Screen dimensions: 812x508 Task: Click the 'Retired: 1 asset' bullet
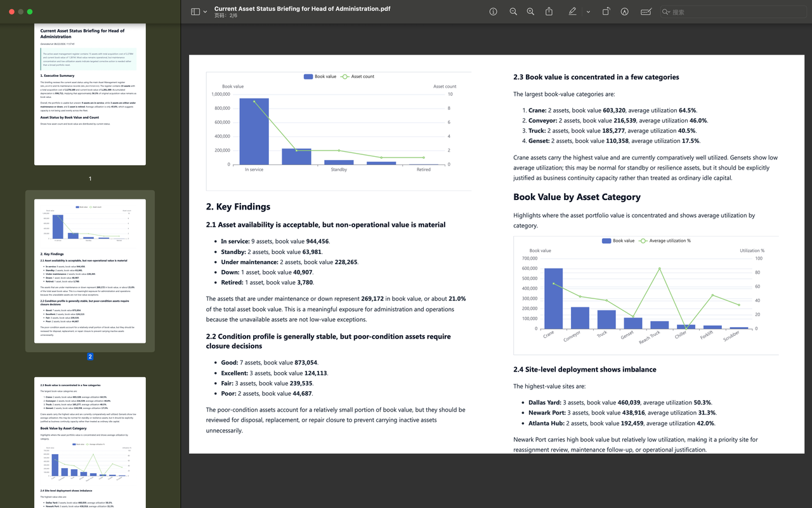pyautogui.click(x=267, y=283)
